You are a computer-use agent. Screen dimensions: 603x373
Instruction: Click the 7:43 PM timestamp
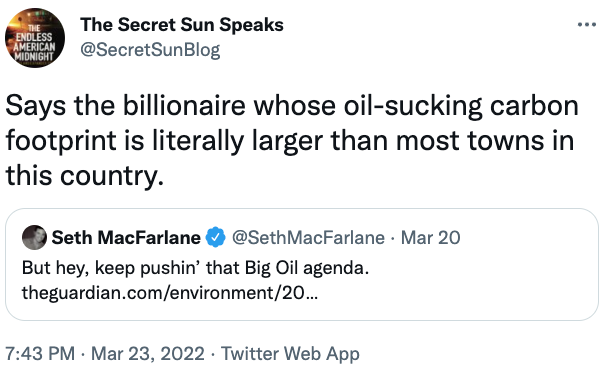pyautogui.click(x=40, y=353)
